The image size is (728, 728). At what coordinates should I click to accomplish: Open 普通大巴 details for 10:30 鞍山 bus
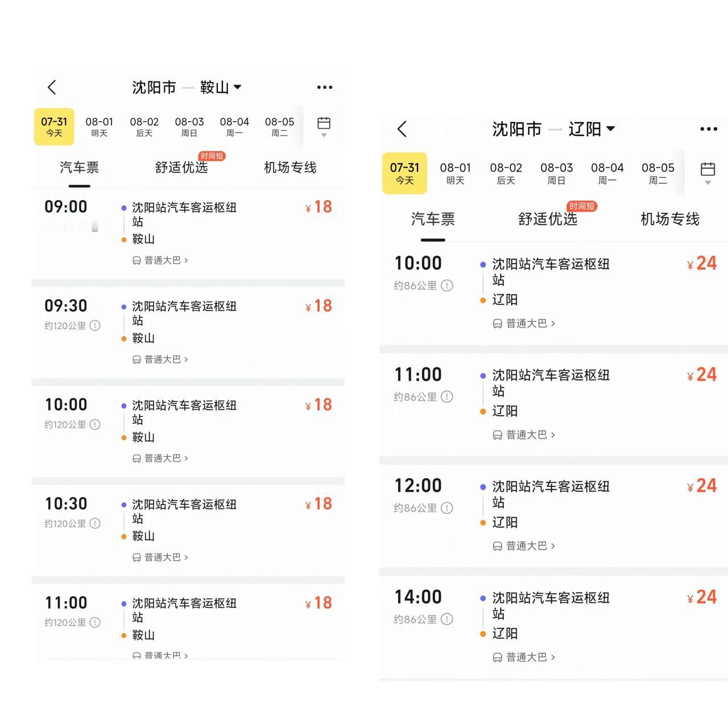[160, 557]
